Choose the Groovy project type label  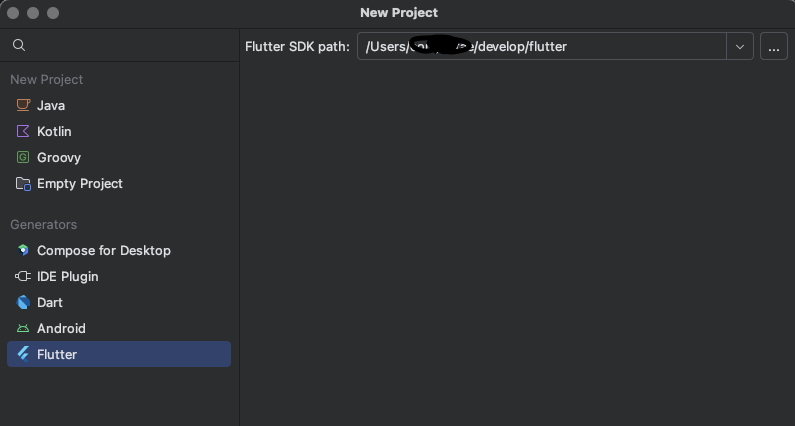click(x=59, y=158)
